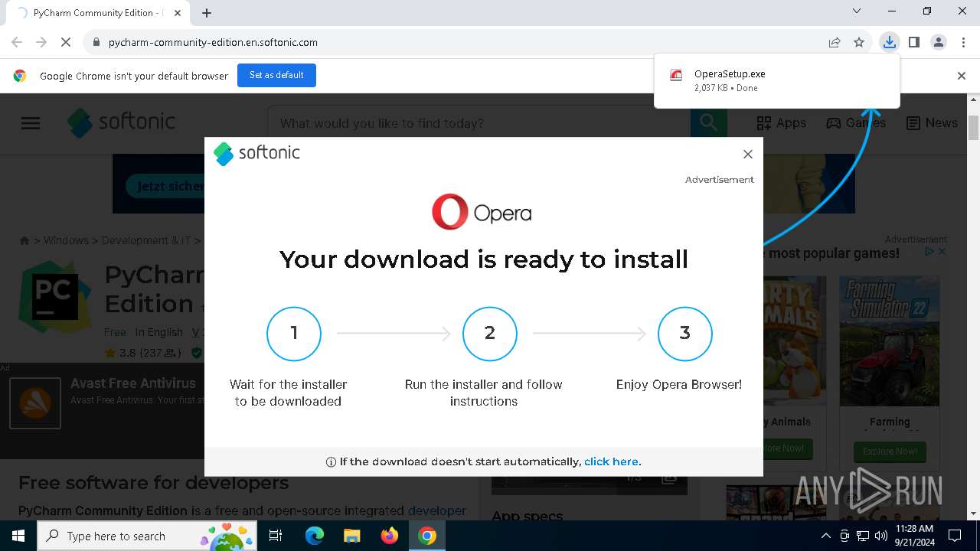980x551 pixels.
Task: Switch to Chrome on the taskbar
Action: (x=427, y=536)
